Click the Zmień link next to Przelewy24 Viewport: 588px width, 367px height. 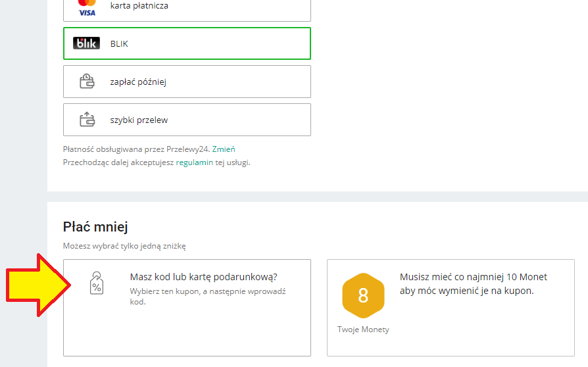(224, 149)
